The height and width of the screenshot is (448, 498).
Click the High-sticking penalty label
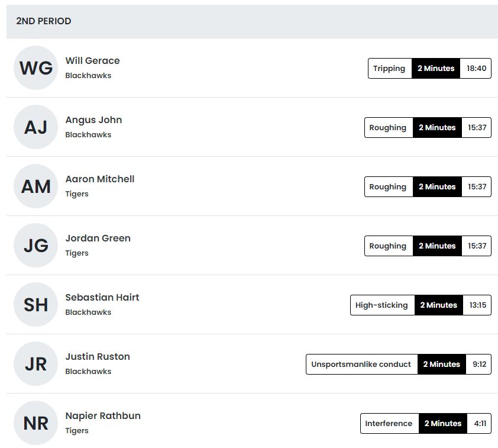383,305
